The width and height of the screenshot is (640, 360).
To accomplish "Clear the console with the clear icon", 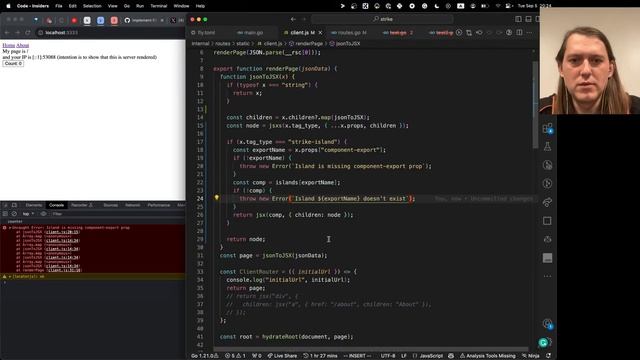I will [x=14, y=214].
